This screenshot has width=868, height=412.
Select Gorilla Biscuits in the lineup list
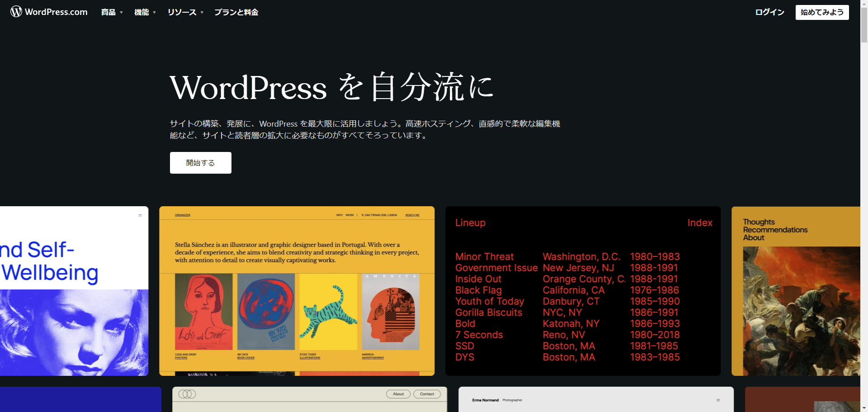[489, 313]
